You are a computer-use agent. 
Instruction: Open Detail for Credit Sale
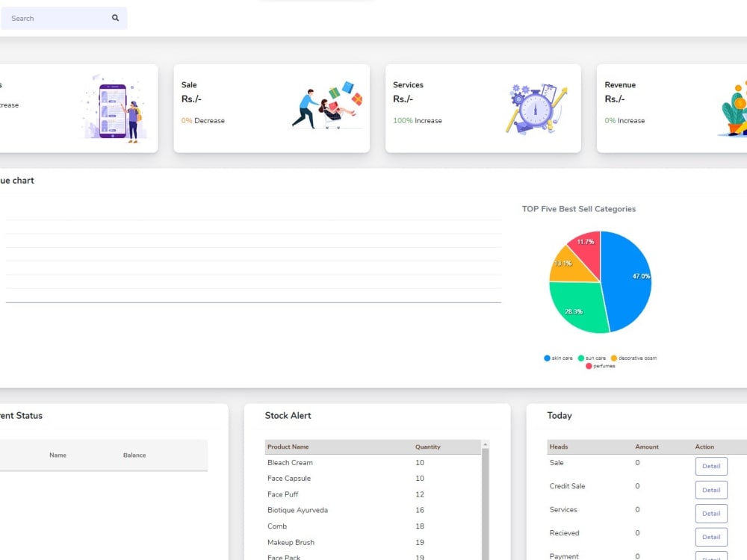[x=710, y=489]
